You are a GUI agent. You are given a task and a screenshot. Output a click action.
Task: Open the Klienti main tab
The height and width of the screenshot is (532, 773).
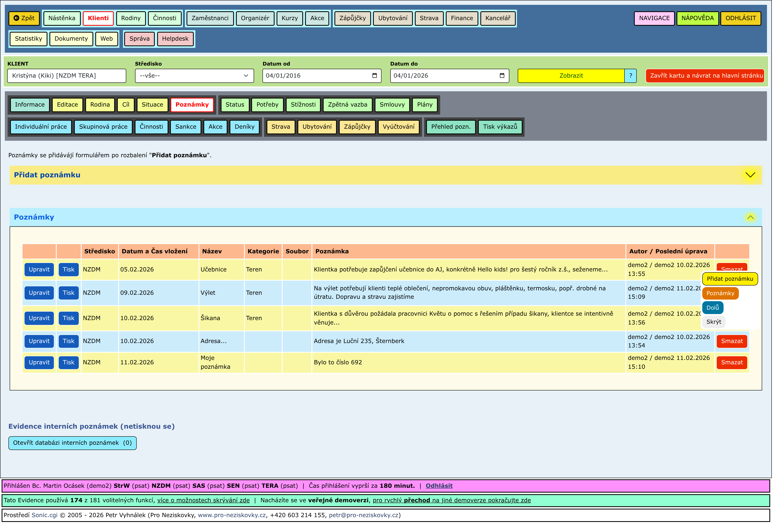tap(98, 18)
